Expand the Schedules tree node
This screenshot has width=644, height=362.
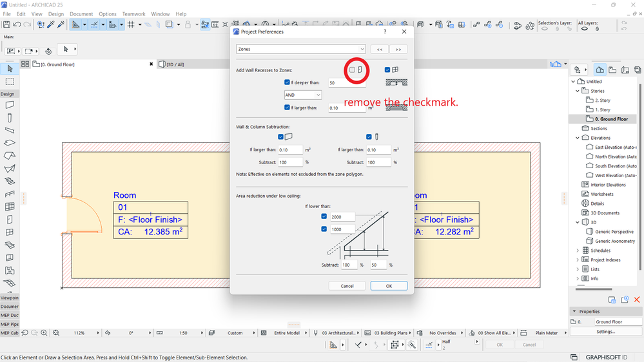pyautogui.click(x=578, y=251)
